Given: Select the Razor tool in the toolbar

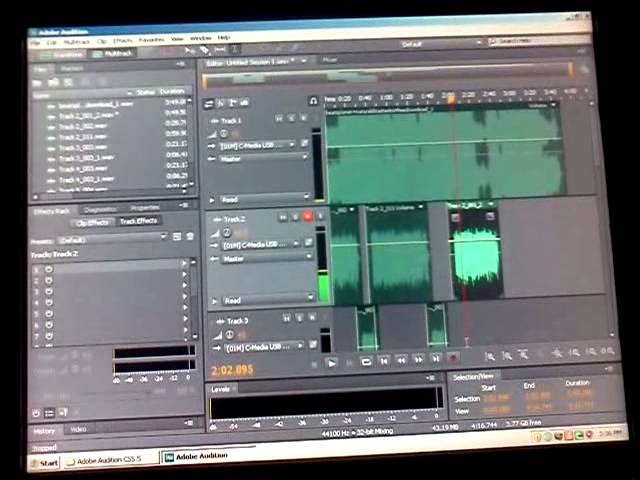Looking at the screenshot, I should 204,50.
